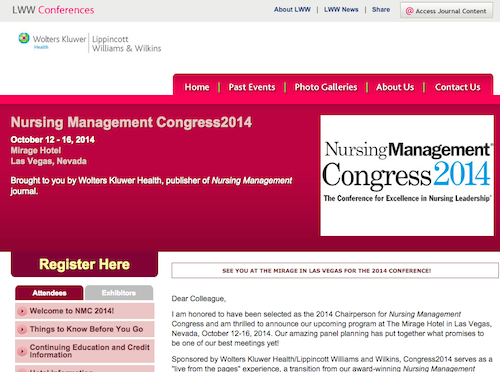Open Past Events in navigation bar
This screenshot has width=500, height=372.
252,87
